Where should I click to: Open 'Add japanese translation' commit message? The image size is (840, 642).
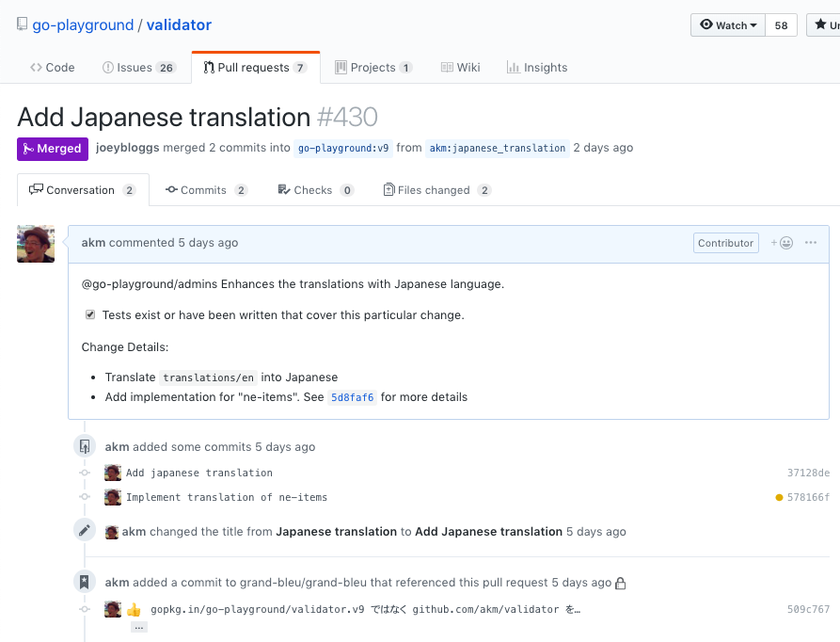point(199,473)
